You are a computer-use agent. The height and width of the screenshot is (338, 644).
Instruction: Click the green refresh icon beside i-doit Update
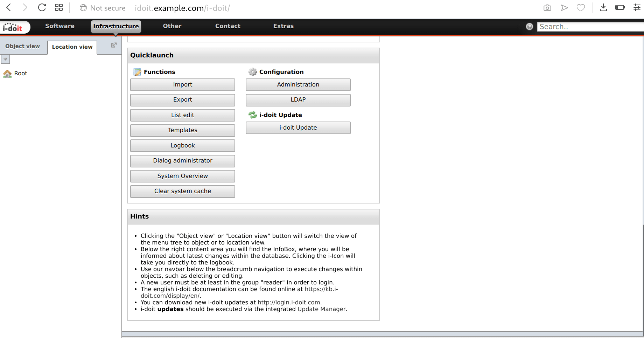[x=253, y=115]
